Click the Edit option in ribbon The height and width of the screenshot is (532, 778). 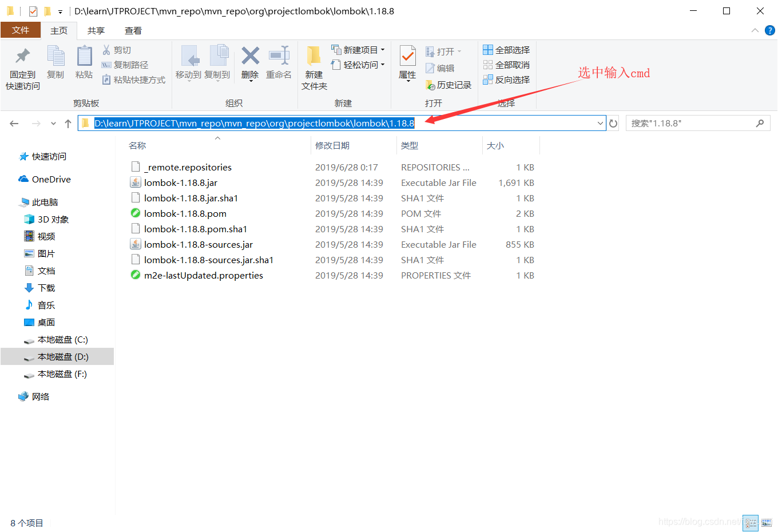(x=440, y=69)
